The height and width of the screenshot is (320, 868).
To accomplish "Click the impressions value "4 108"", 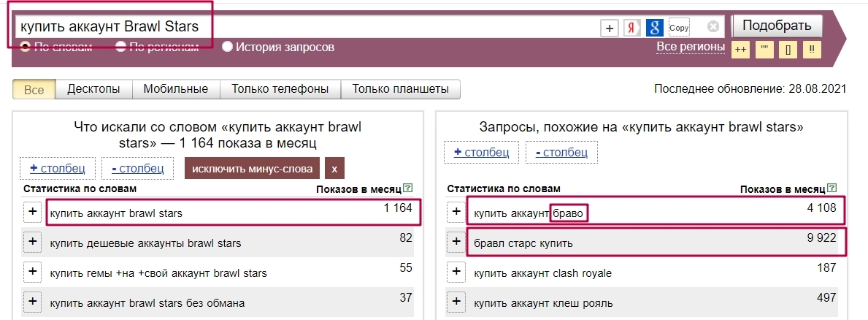I will tap(821, 208).
